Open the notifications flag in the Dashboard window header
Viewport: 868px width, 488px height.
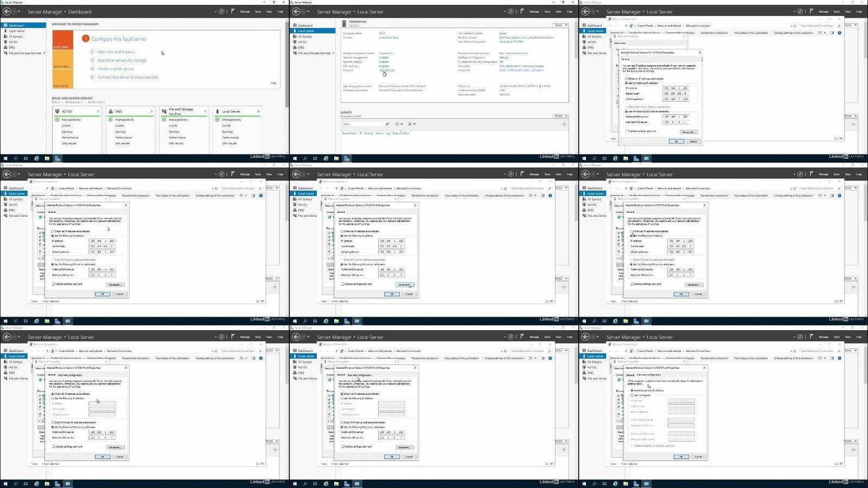click(x=233, y=11)
